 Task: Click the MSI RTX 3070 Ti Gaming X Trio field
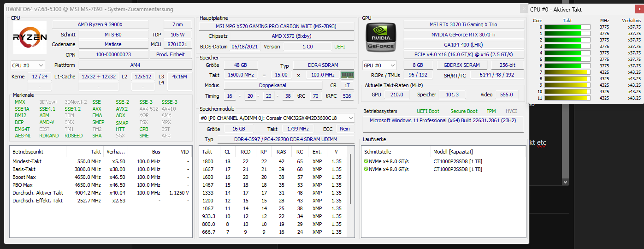click(x=464, y=24)
